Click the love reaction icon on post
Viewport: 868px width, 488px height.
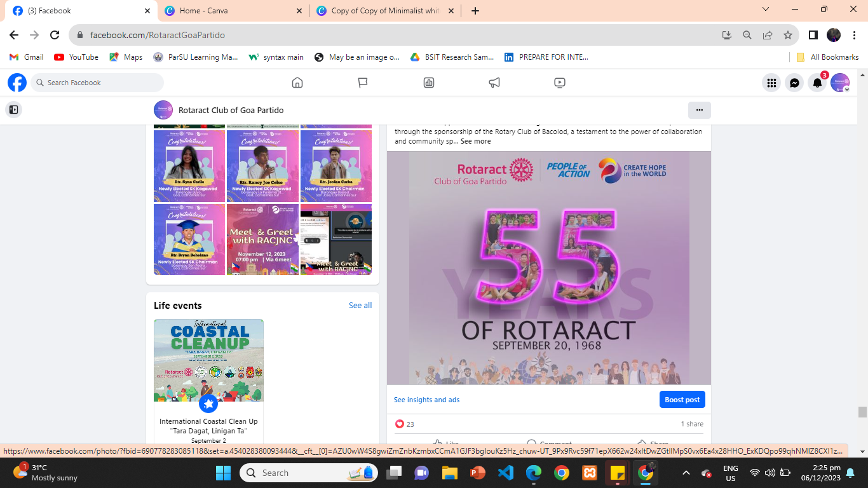pos(399,424)
